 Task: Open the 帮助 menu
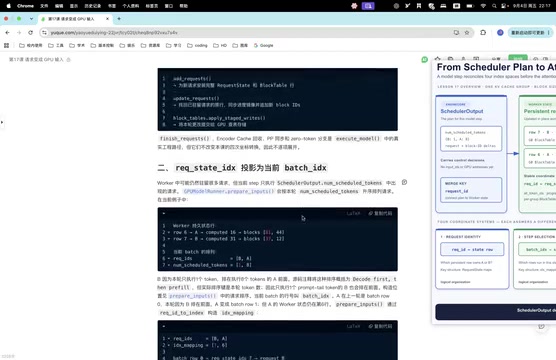183,6
